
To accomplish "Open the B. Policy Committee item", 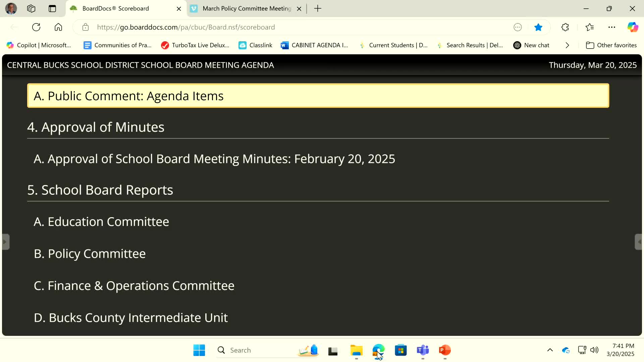I will pos(90,254).
